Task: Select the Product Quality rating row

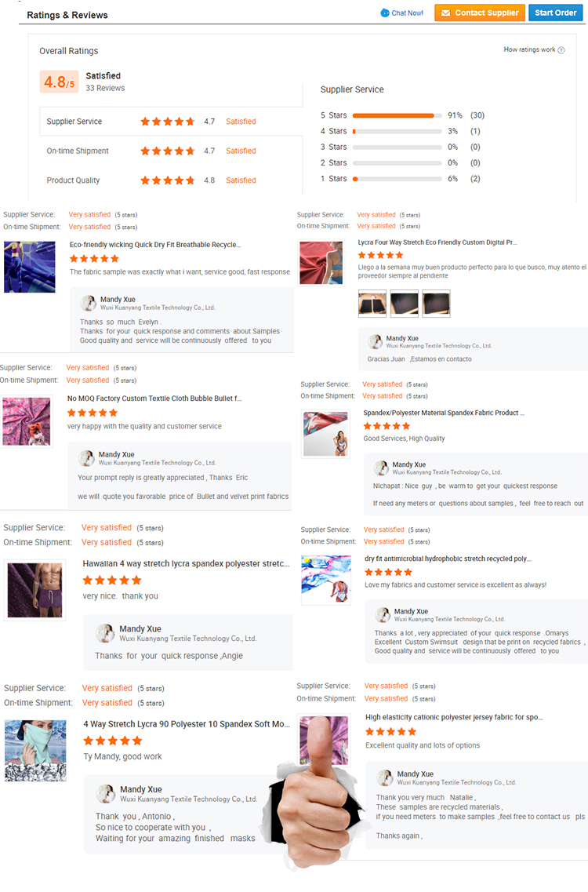Action: [171, 180]
